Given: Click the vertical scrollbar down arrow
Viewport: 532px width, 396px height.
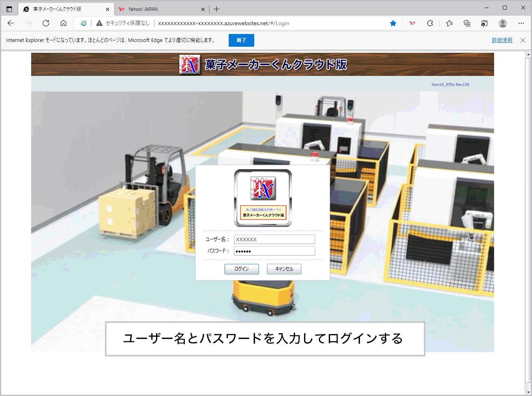Looking at the screenshot, I should pyautogui.click(x=528, y=392).
